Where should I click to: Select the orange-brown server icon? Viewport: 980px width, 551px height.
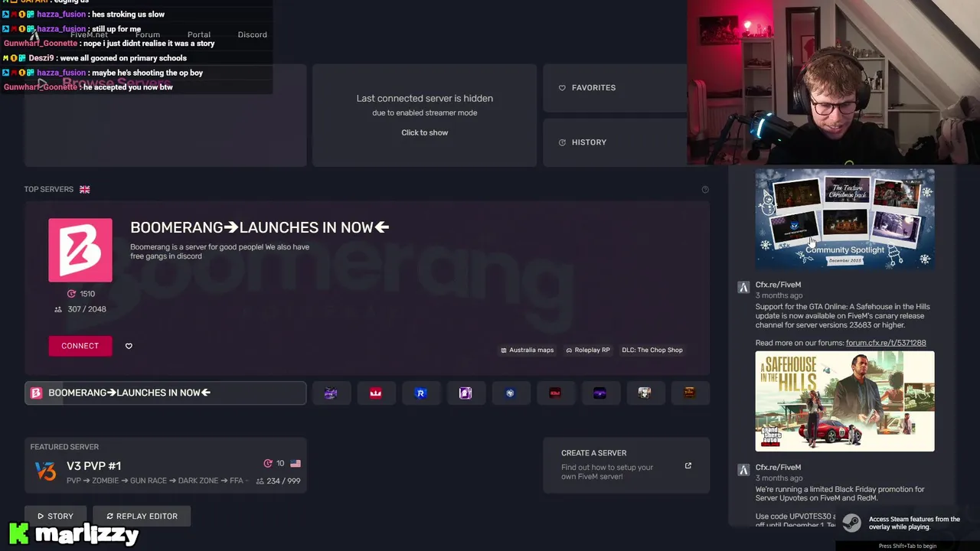click(690, 393)
